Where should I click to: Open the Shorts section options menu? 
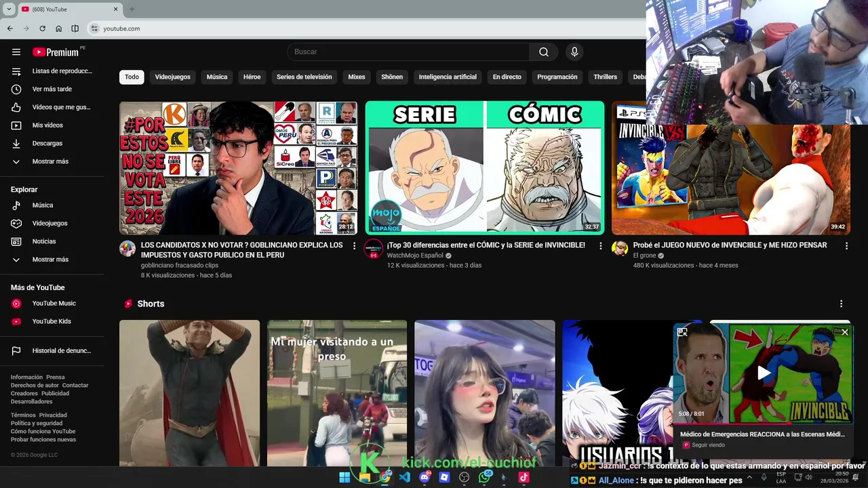point(841,304)
